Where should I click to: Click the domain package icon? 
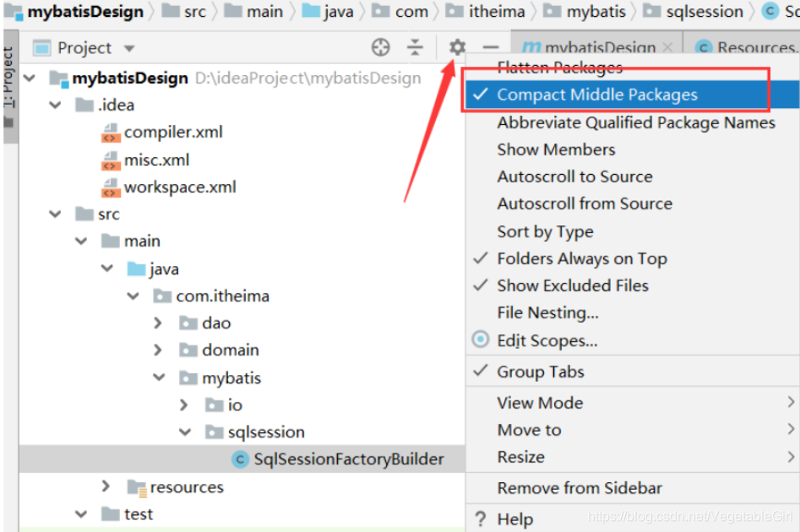188,350
